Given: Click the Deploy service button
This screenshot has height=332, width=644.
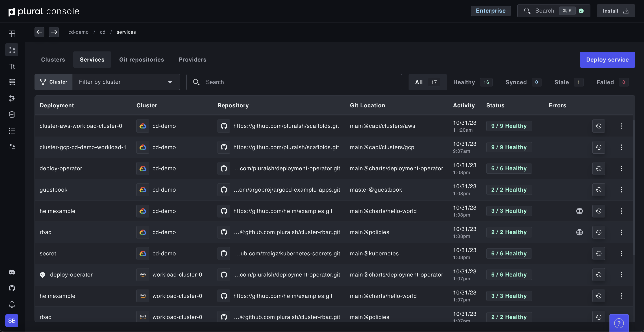Looking at the screenshot, I should [607, 60].
